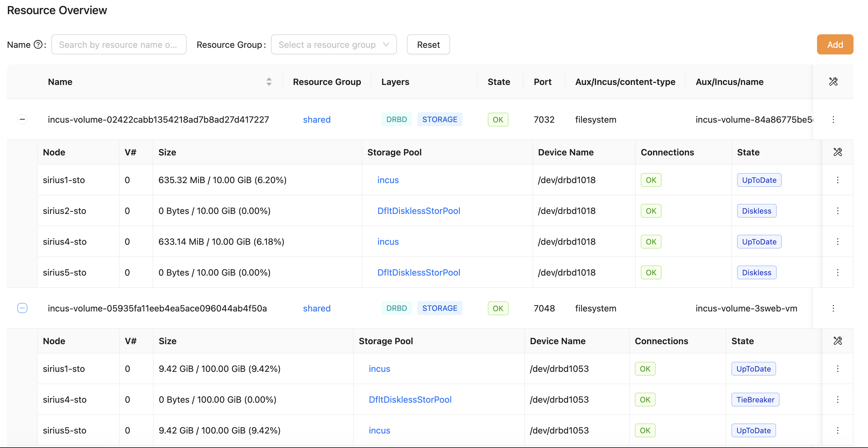Screen dimensions: 868x448
Task: Click the Name help question-mark icon
Action: (x=38, y=44)
